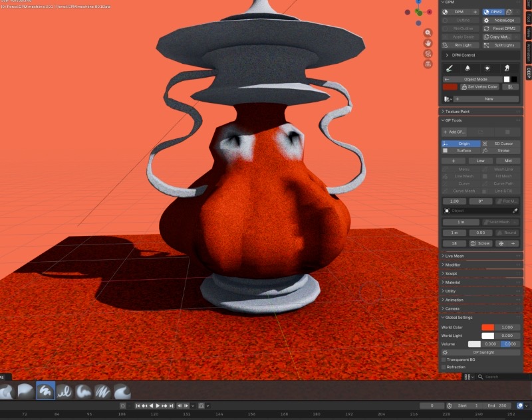The image size is (532, 420).
Task: Enable the Transparent BG checkbox
Action: coord(444,360)
